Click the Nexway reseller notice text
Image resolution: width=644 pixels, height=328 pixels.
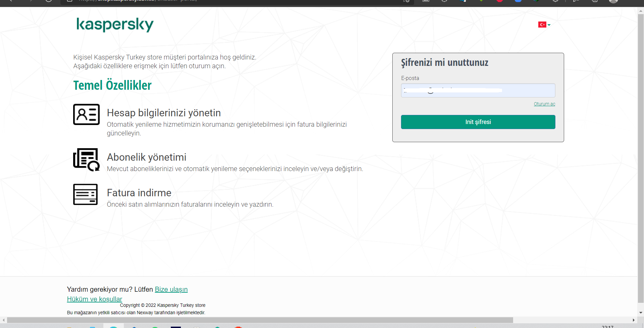[x=136, y=313]
